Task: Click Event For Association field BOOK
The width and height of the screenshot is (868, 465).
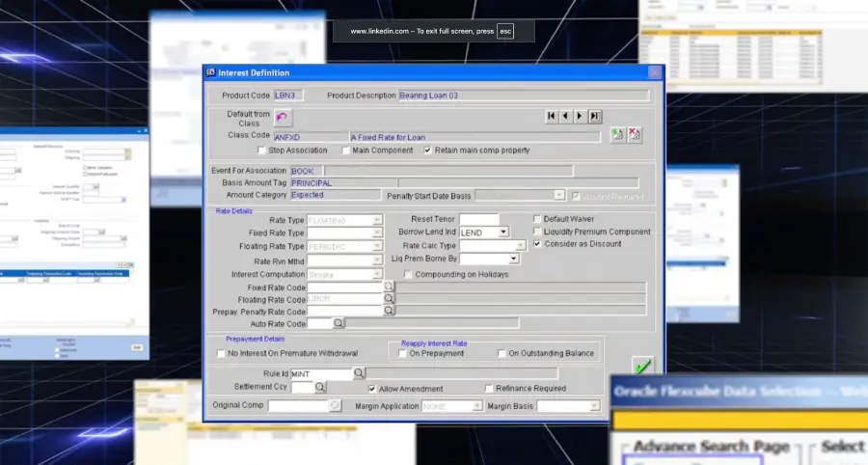Action: click(307, 171)
